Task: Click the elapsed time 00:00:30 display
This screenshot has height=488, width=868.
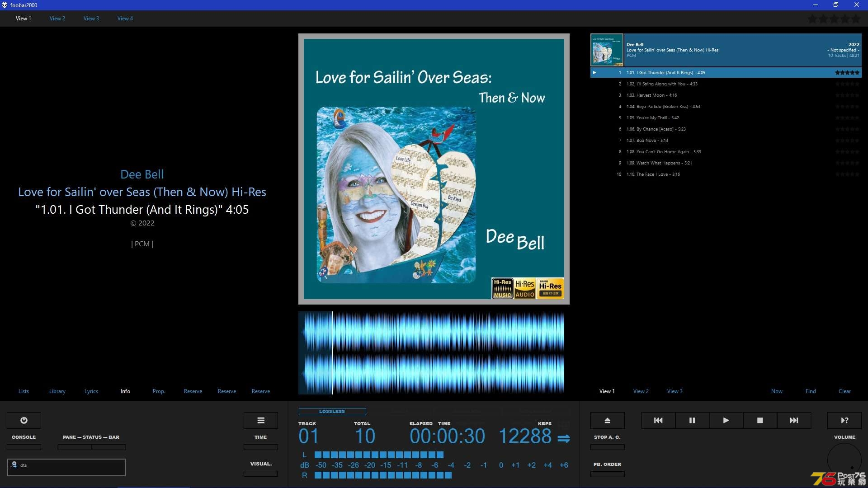Action: pyautogui.click(x=447, y=436)
